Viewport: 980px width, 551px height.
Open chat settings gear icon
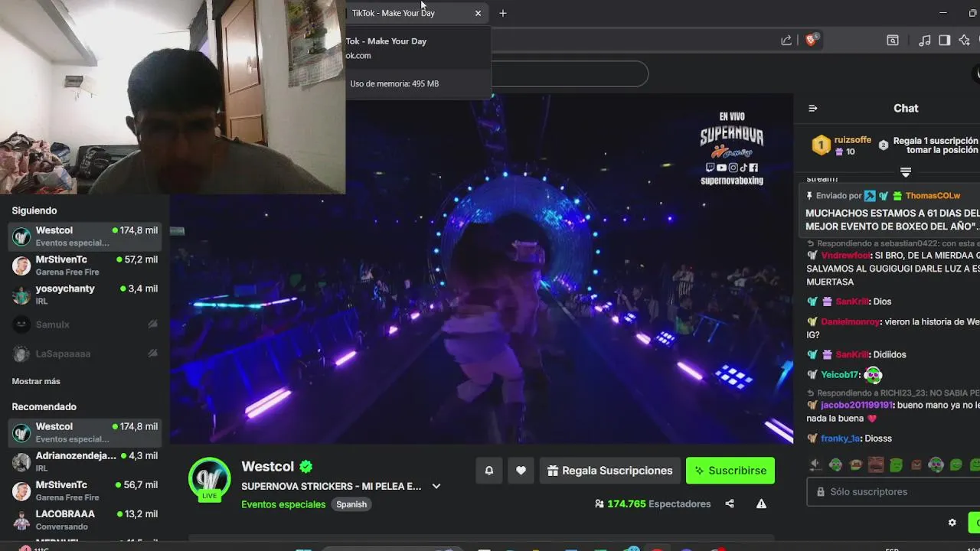[x=952, y=523]
